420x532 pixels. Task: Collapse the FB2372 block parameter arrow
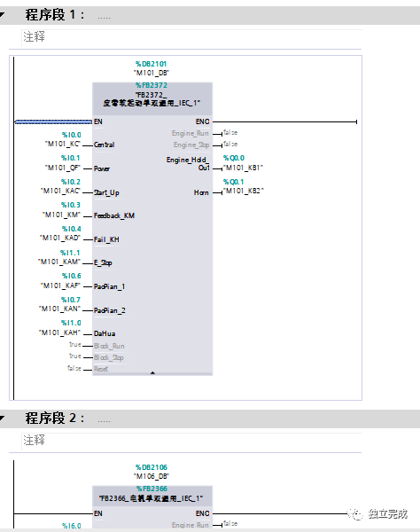pyautogui.click(x=152, y=373)
